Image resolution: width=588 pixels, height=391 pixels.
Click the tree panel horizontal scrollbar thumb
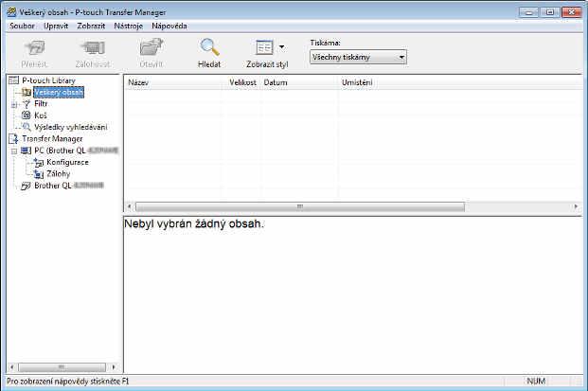tap(62, 367)
